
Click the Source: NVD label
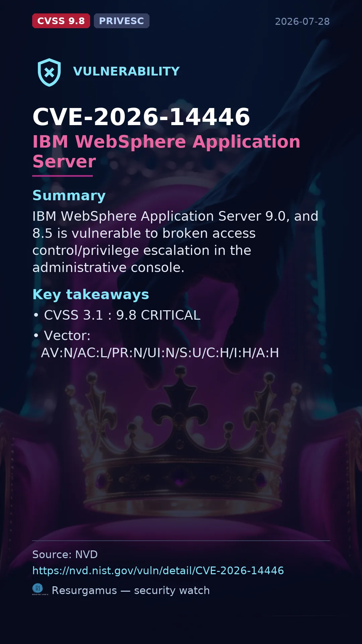[x=65, y=554]
